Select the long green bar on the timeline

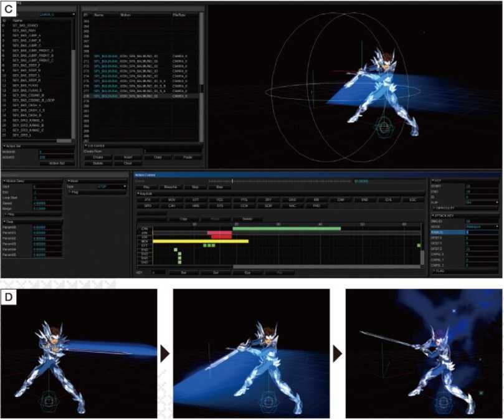(287, 229)
